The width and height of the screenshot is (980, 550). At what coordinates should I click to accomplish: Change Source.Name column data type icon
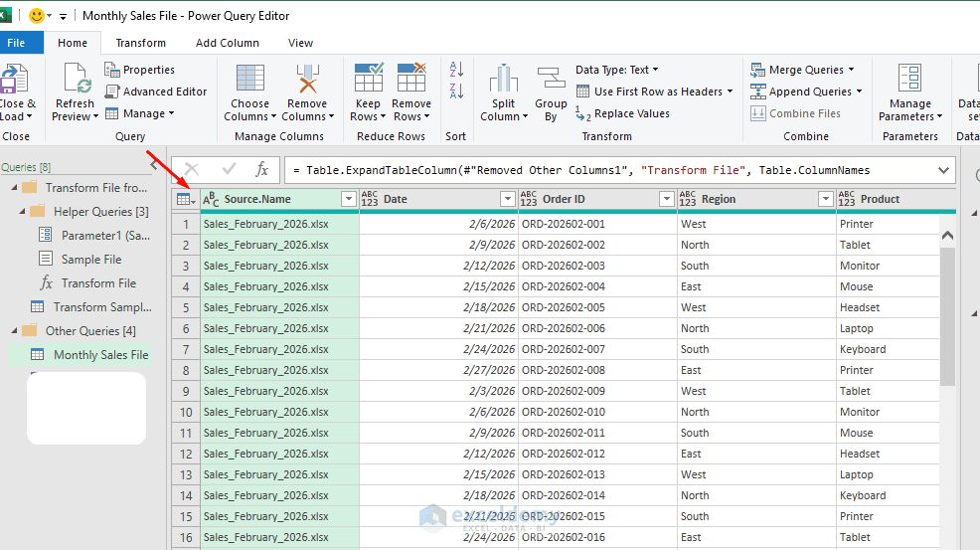[x=212, y=199]
